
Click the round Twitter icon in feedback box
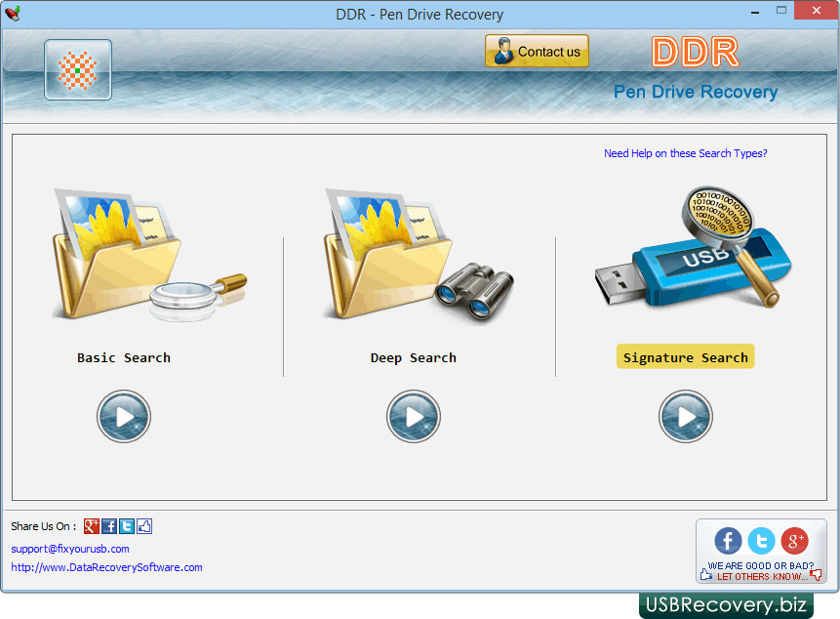761,541
